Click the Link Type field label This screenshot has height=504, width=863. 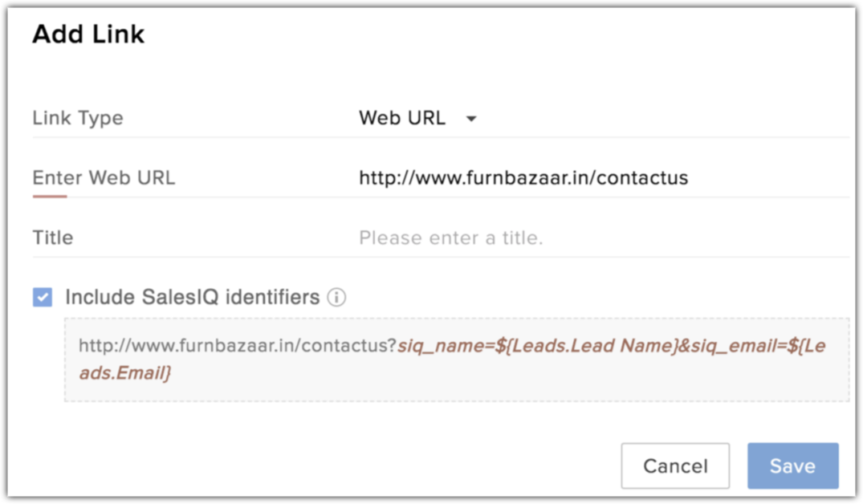[78, 118]
